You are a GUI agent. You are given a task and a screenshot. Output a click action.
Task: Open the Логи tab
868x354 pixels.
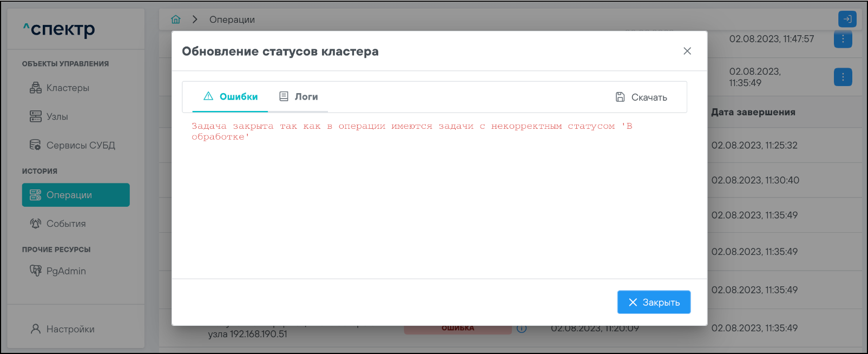point(298,97)
